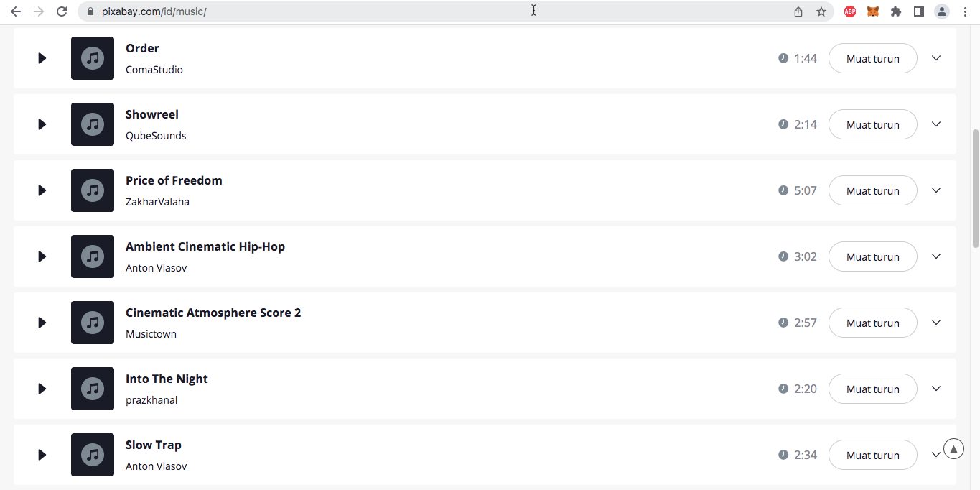The width and height of the screenshot is (980, 490).
Task: Play Cinematic Atmosphere Score 2
Action: coord(42,323)
